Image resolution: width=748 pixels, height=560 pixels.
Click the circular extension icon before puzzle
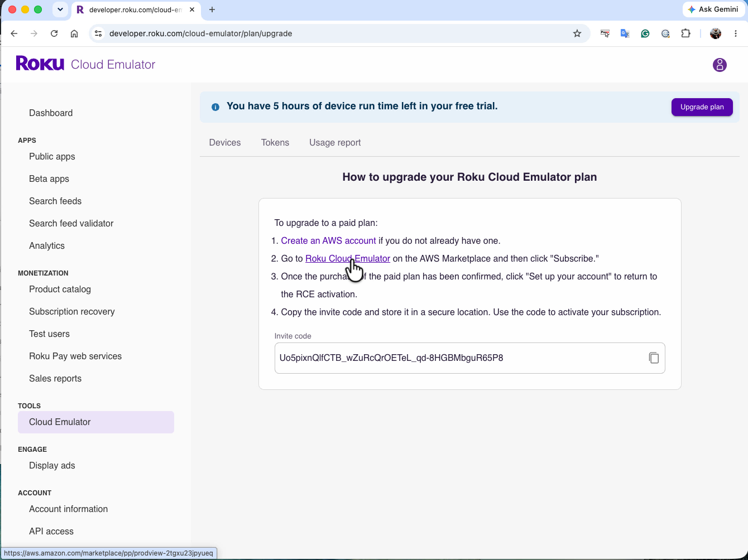pos(665,33)
